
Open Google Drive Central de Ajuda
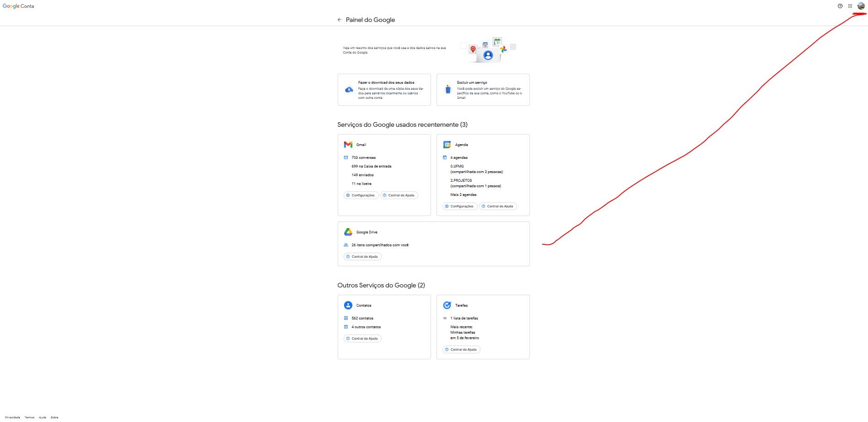click(x=362, y=257)
